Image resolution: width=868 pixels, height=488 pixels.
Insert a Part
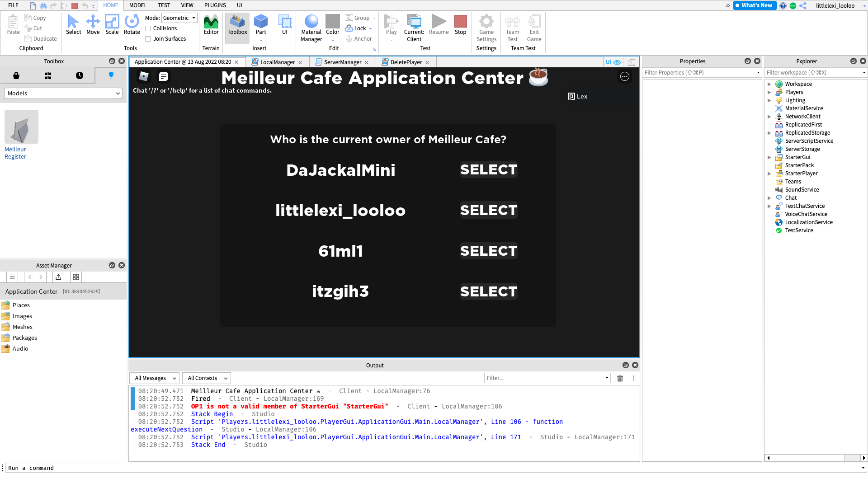(261, 24)
